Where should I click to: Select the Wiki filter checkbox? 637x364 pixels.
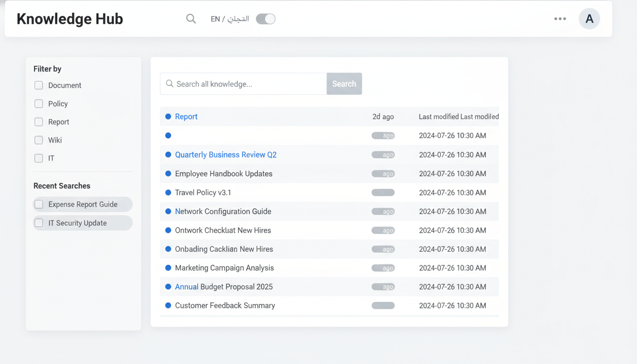pyautogui.click(x=39, y=140)
